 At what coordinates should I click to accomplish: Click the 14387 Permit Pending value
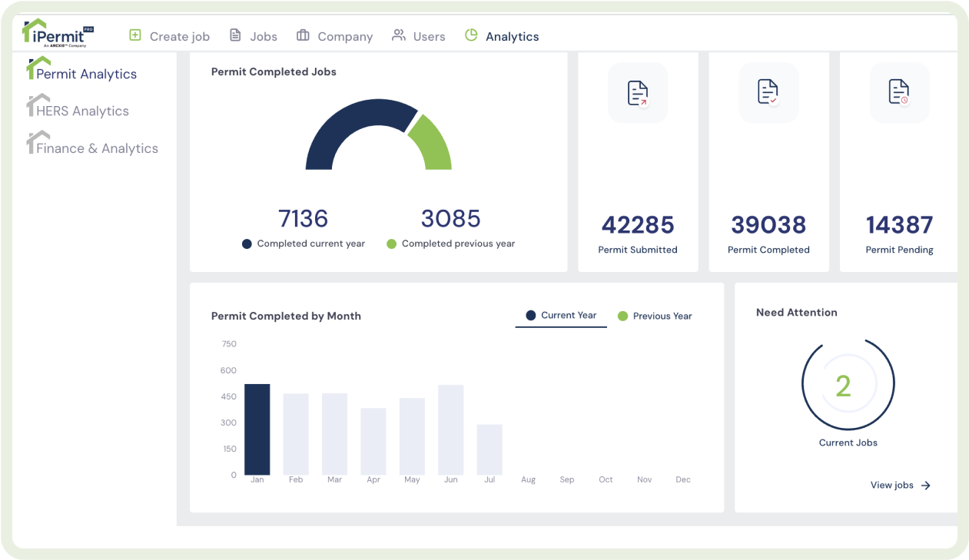(900, 225)
